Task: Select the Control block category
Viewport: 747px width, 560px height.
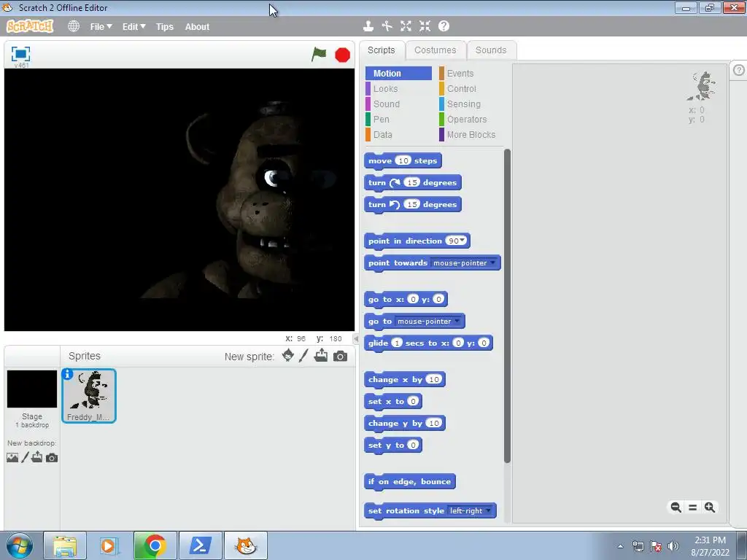Action: 462,88
